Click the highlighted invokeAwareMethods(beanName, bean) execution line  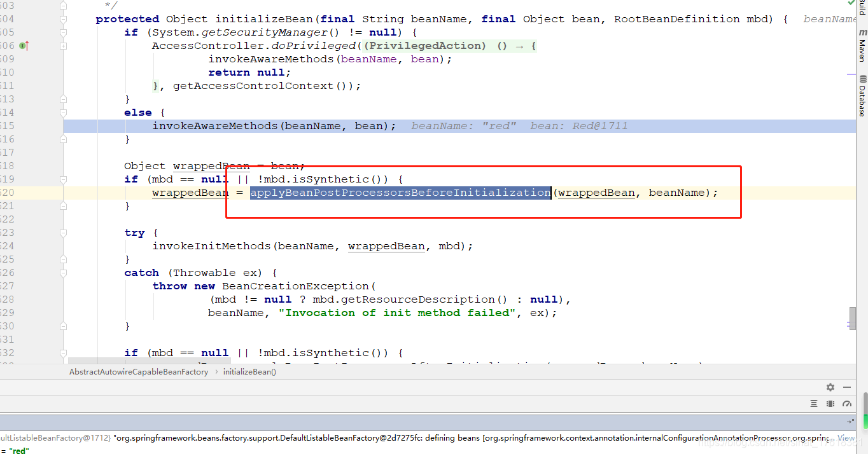pos(459,126)
